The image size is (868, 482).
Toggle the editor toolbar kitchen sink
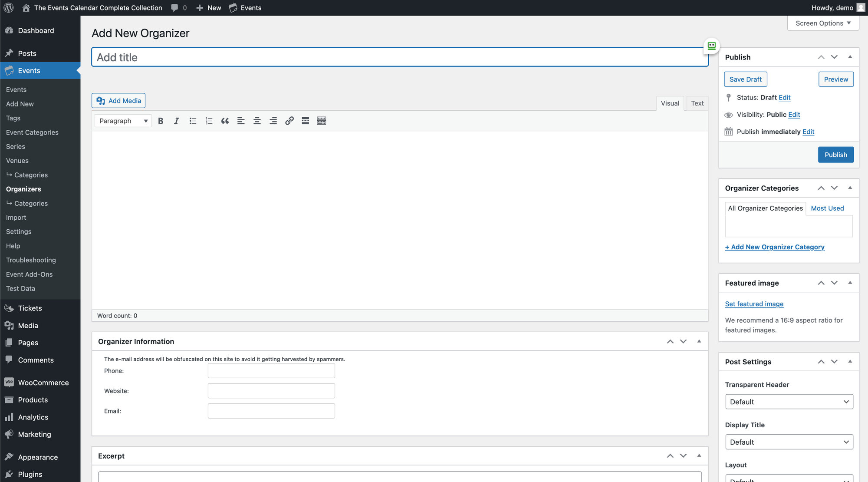tap(322, 121)
